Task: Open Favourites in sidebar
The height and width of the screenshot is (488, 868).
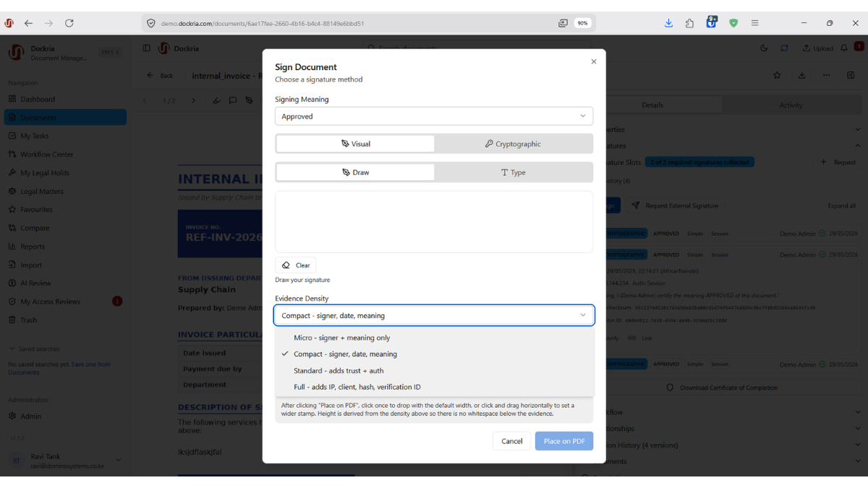Action: (65, 210)
